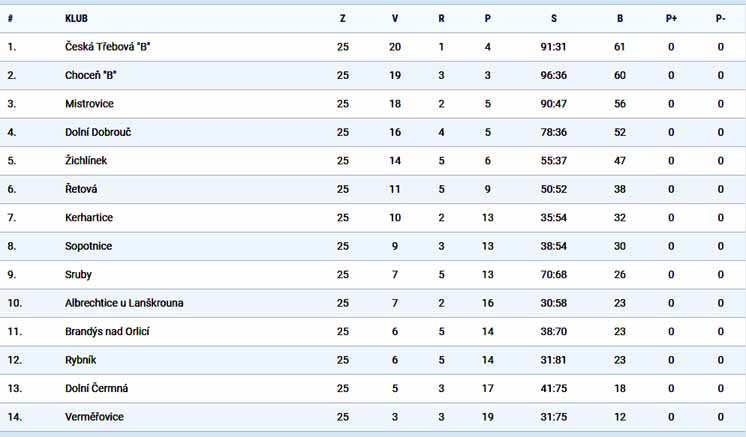
Task: Sort by the V wins column header
Action: (395, 19)
